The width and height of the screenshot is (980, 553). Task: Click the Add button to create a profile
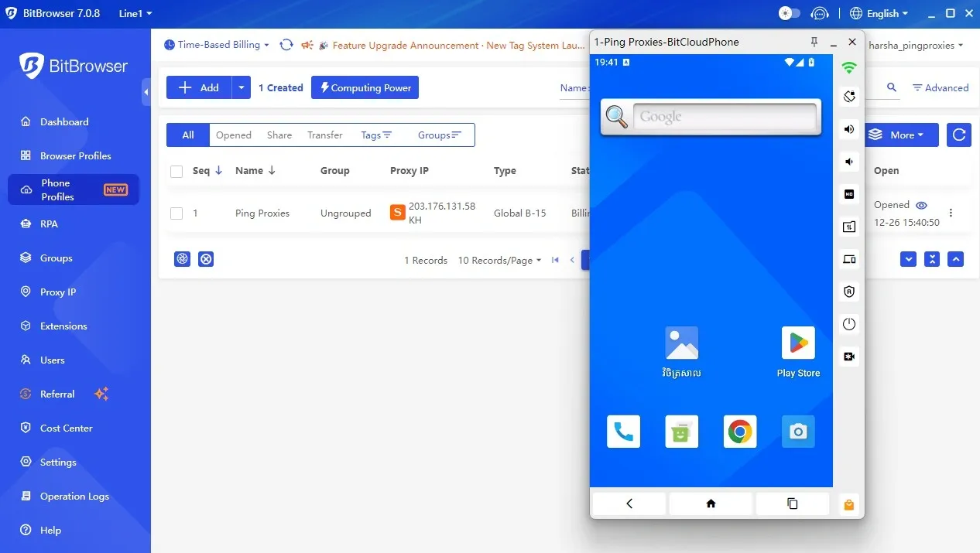pyautogui.click(x=199, y=87)
